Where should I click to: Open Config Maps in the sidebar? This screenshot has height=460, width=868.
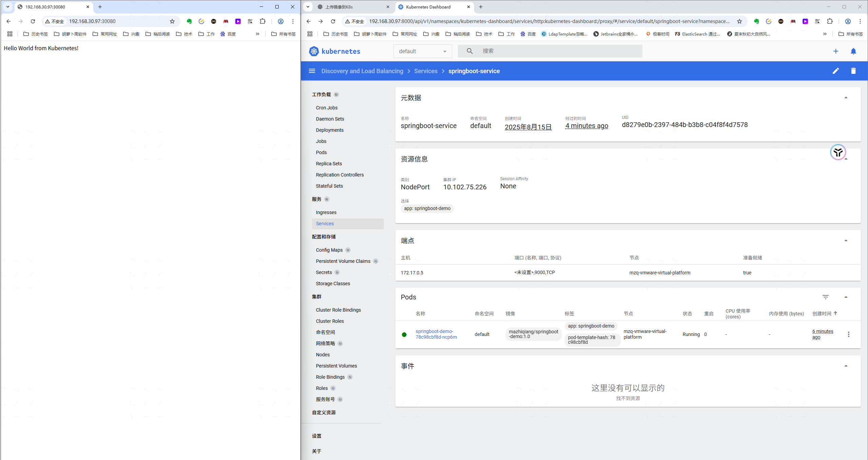coord(329,250)
